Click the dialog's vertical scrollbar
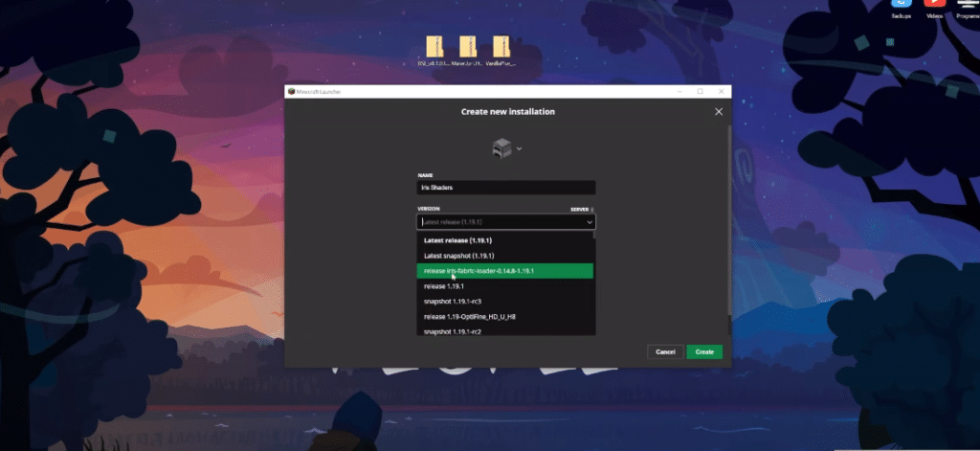The image size is (980, 451). tap(728, 219)
